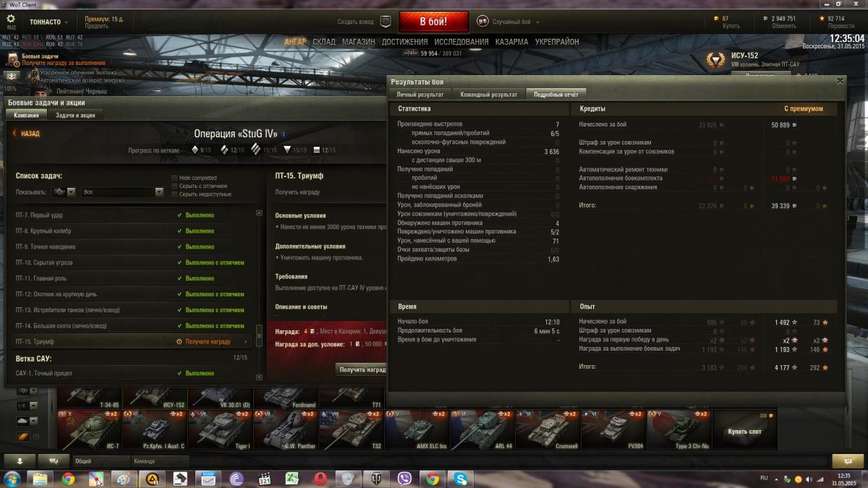Open the АНГАР menu item

(295, 42)
